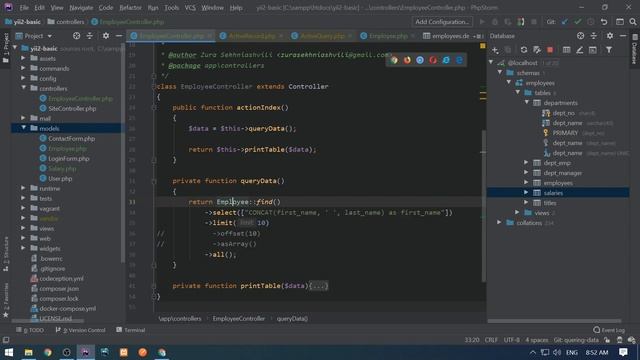Open Project view dropdown arrow
This screenshot has width=640, height=360.
click(49, 36)
